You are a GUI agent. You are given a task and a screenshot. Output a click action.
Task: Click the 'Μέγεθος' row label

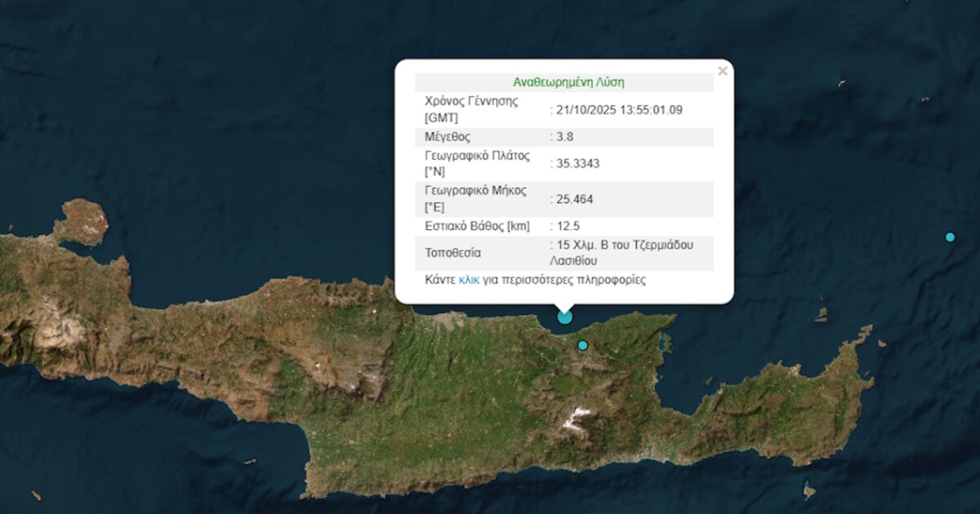coord(448,137)
